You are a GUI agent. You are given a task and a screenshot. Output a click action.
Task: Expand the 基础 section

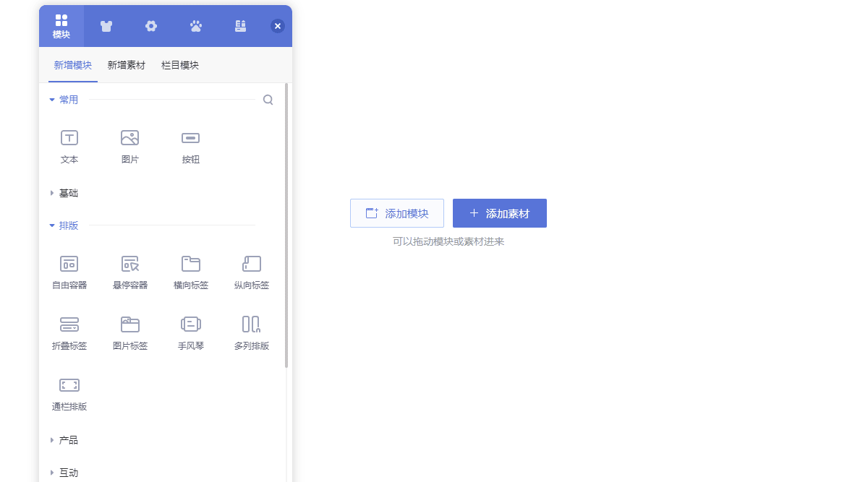[x=64, y=193]
